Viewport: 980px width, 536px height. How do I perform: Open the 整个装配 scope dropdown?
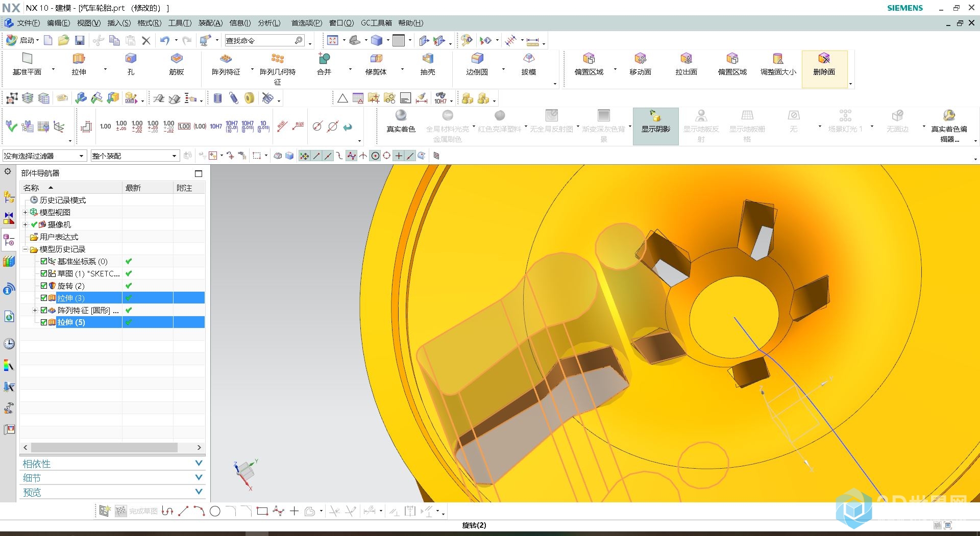click(x=135, y=156)
